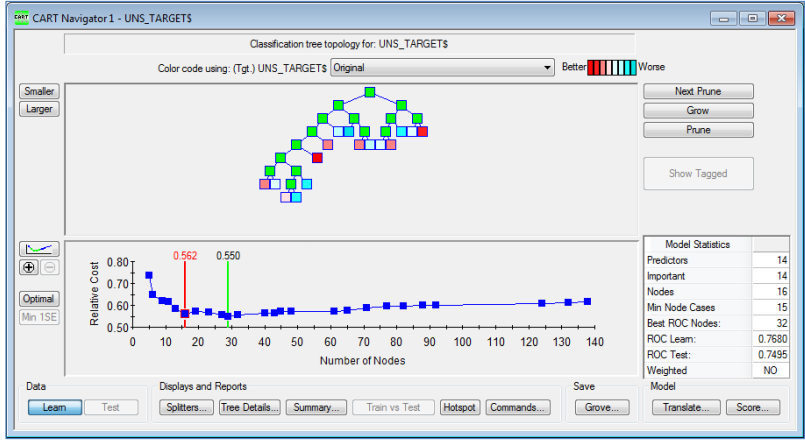
Task: Click the Best ROC Nodes value 32
Action: coord(770,323)
